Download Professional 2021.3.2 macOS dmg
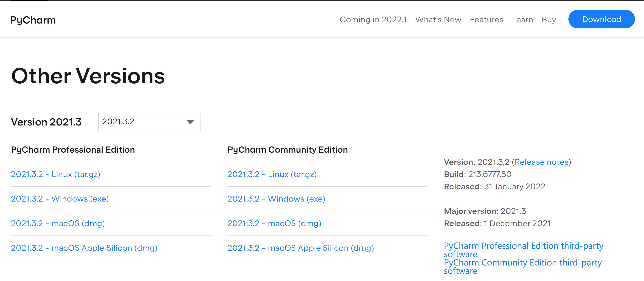This screenshot has width=644, height=281. 58,223
